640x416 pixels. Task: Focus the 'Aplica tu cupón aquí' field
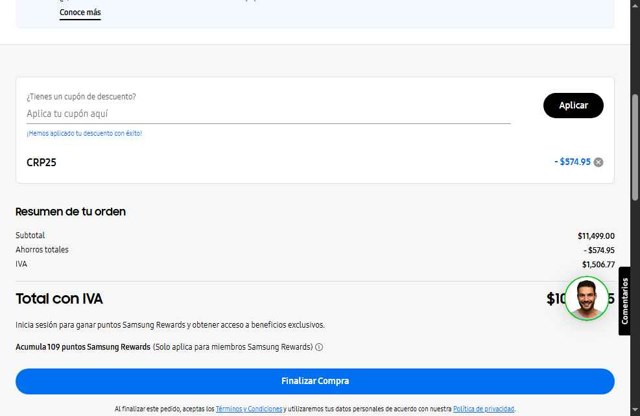[x=268, y=114]
